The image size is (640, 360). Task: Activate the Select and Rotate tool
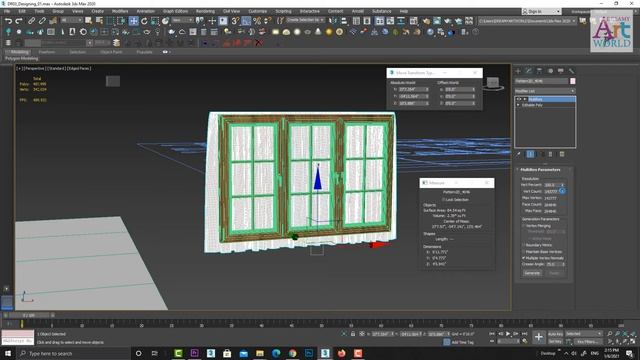pyautogui.click(x=144, y=21)
